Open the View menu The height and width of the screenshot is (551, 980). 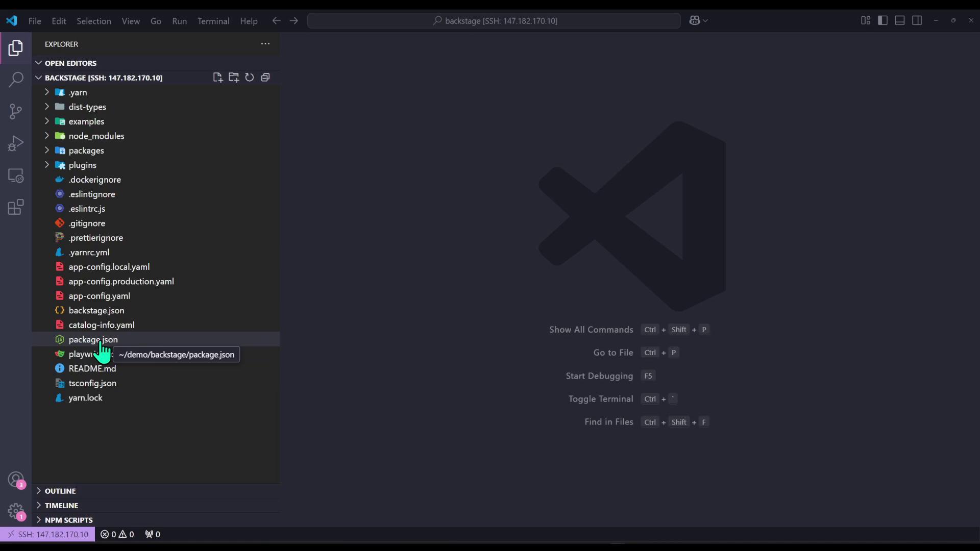[x=131, y=21]
